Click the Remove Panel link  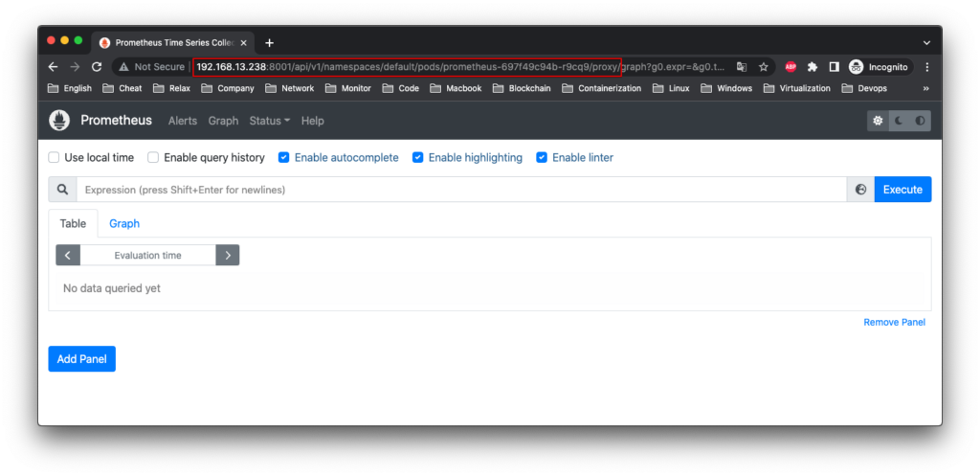coord(895,322)
